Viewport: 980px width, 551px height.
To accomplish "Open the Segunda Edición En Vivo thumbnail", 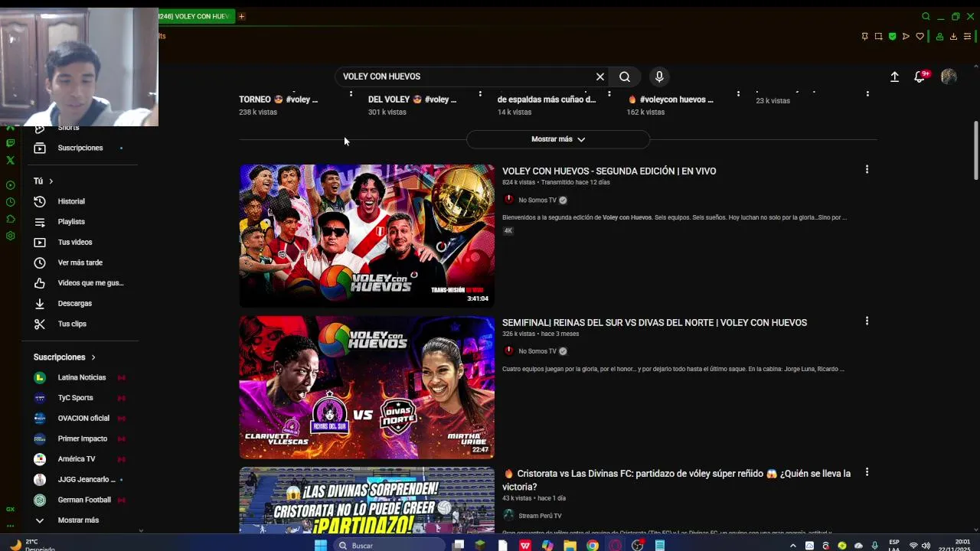I will [367, 236].
